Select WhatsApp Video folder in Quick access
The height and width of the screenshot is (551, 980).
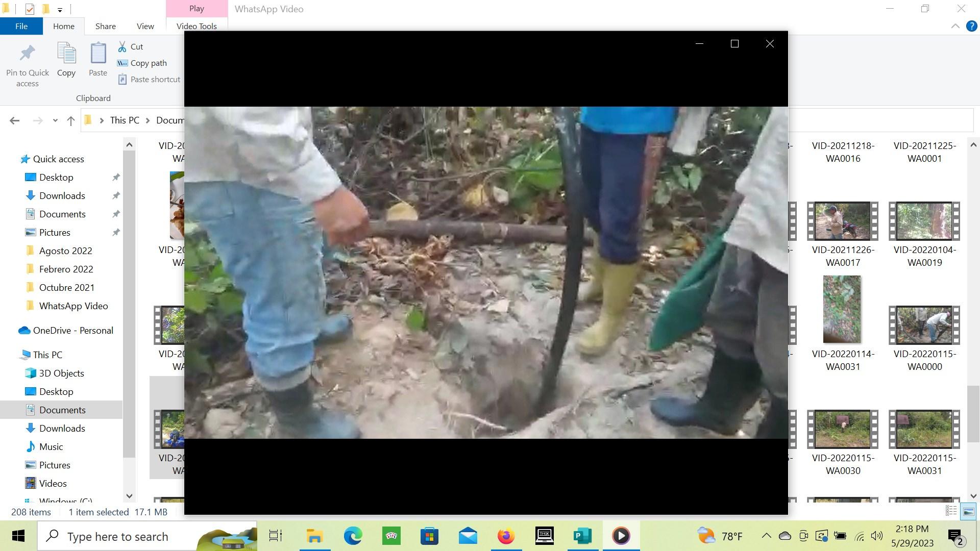coord(73,306)
